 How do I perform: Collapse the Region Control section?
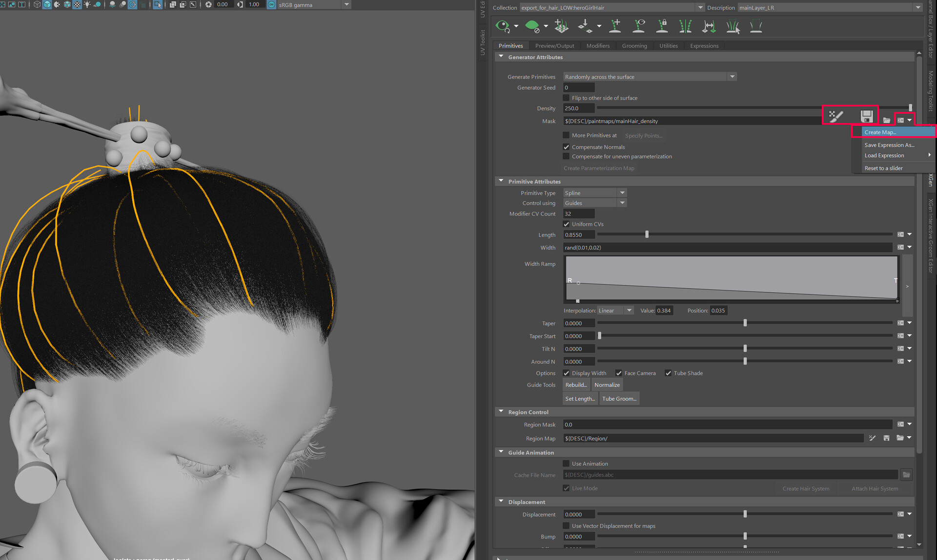point(501,412)
